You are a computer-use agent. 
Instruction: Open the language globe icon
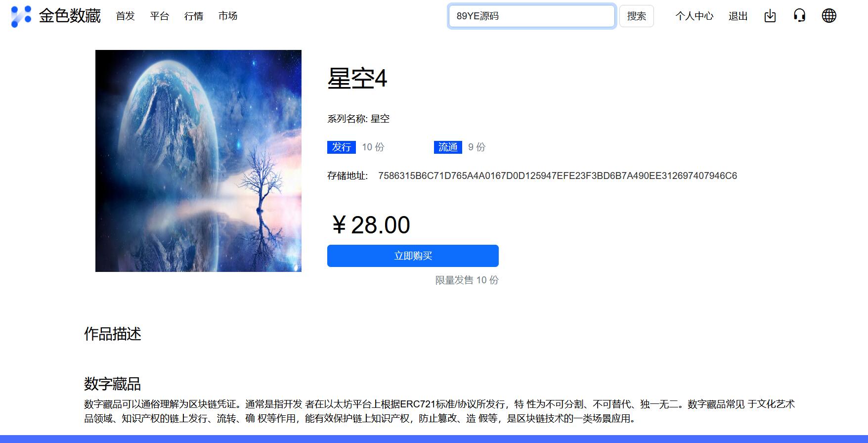coord(829,16)
